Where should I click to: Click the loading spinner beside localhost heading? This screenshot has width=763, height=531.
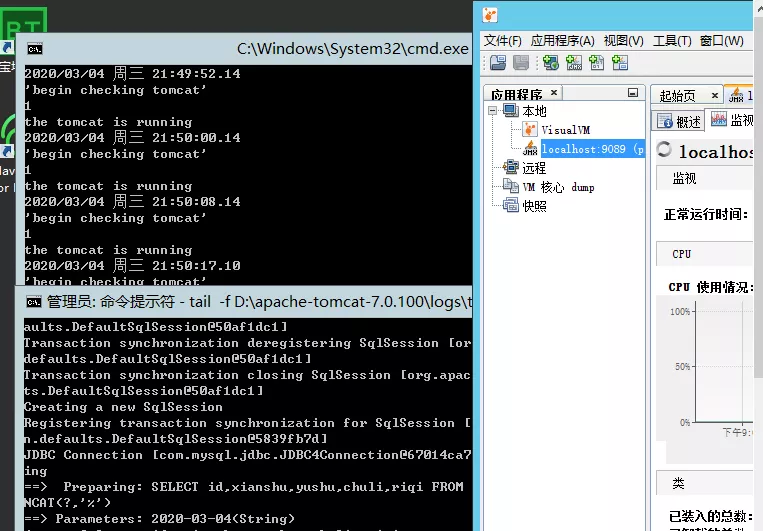click(664, 149)
